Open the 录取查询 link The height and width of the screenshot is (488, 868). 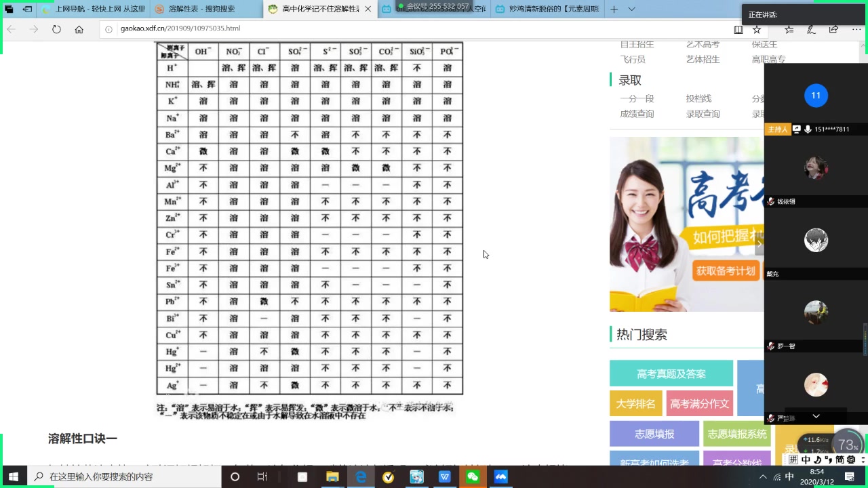tap(703, 114)
